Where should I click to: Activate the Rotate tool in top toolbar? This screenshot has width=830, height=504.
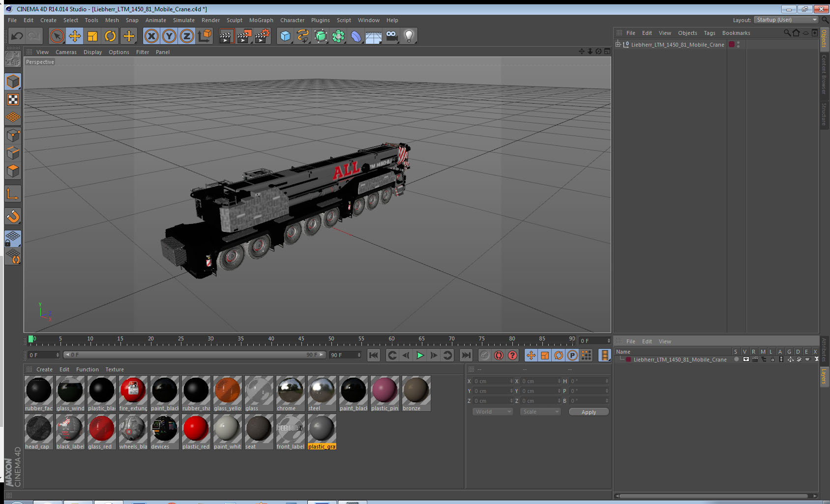point(110,36)
